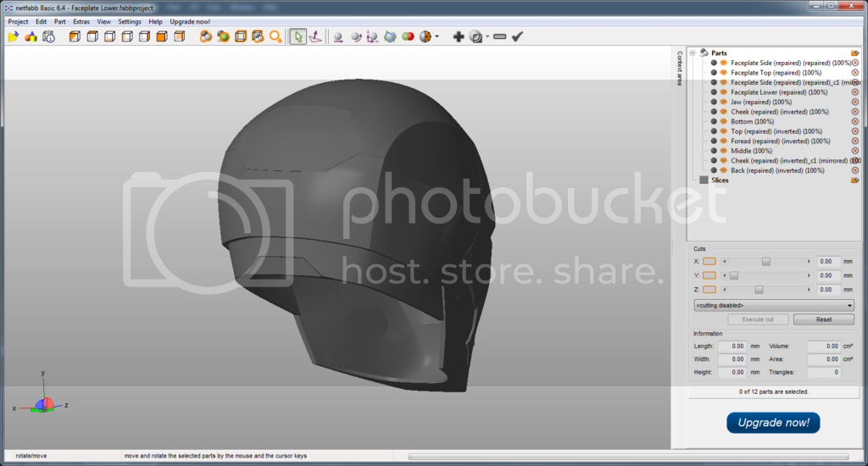
Task: Select the orange magnifying glass zoom tool
Action: (x=275, y=37)
